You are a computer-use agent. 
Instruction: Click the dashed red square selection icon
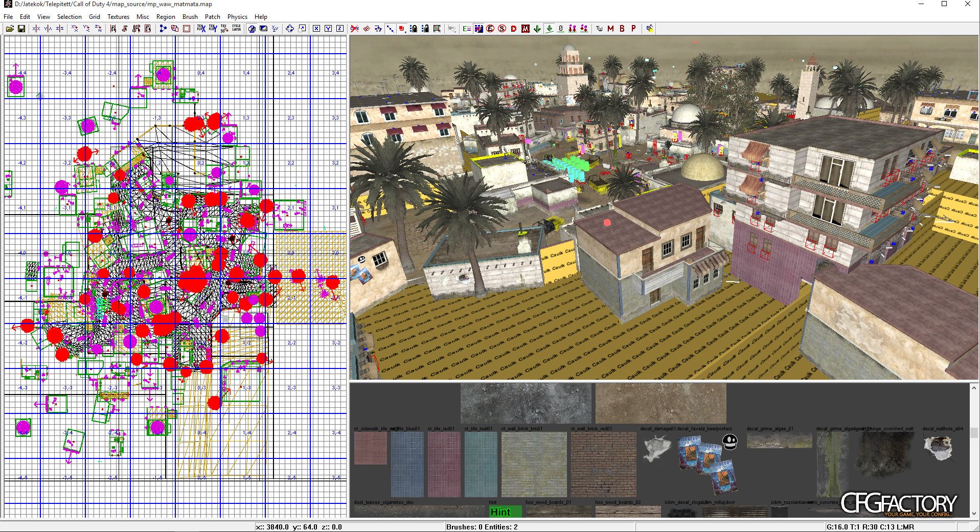tap(187, 29)
